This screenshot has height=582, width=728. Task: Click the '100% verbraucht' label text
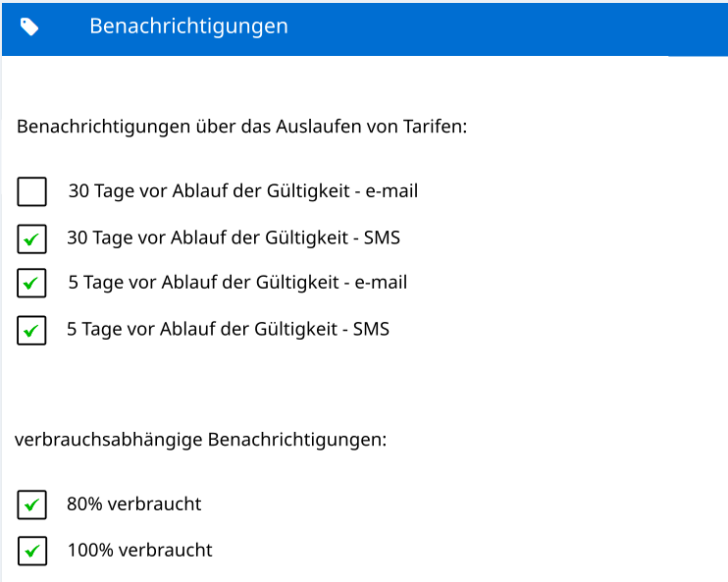(x=139, y=551)
